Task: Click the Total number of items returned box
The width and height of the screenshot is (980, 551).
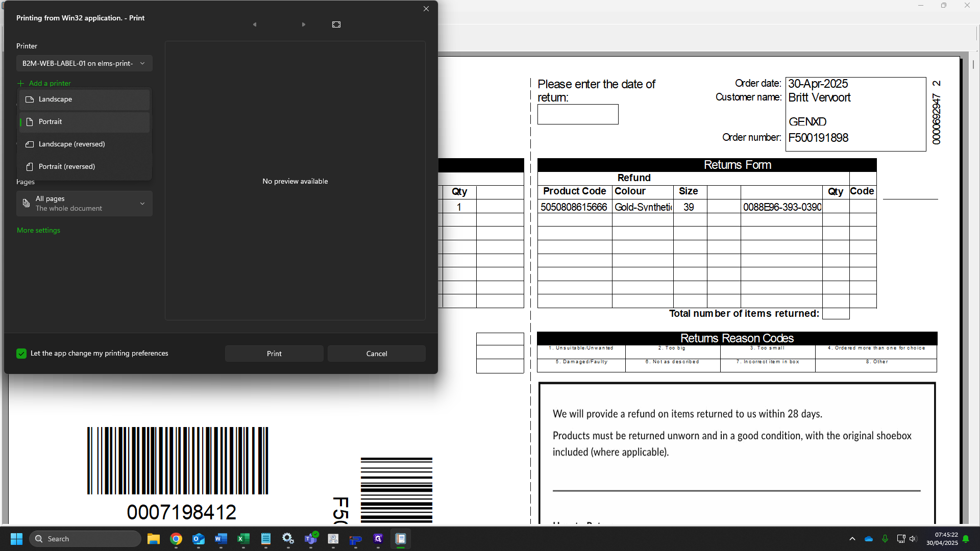Action: pyautogui.click(x=836, y=314)
